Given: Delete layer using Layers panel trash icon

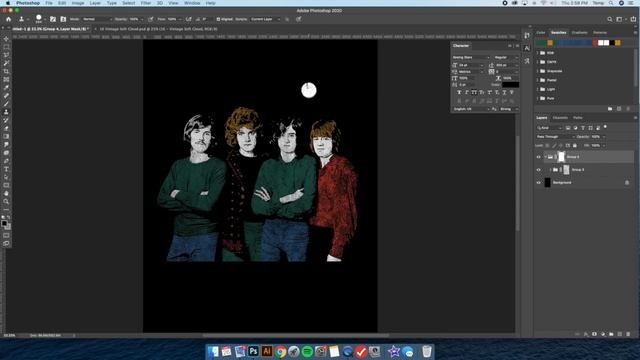Looking at the screenshot, I should (628, 334).
